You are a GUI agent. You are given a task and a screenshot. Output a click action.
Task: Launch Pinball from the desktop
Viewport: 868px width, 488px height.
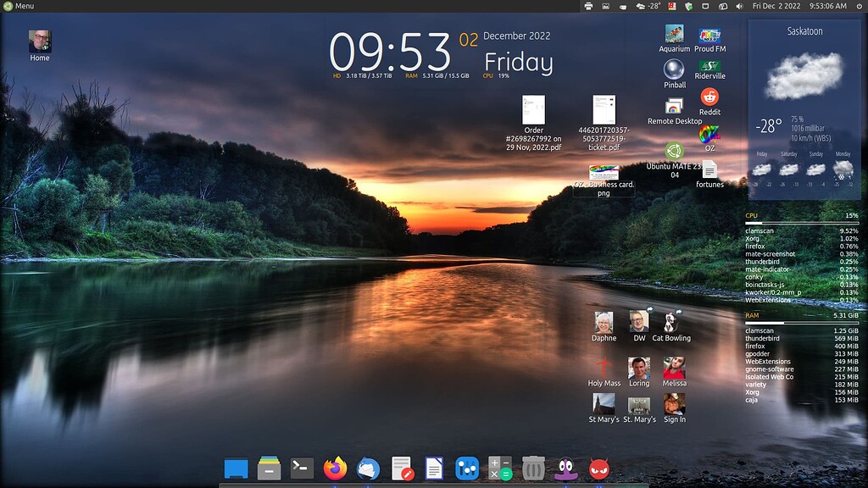673,68
